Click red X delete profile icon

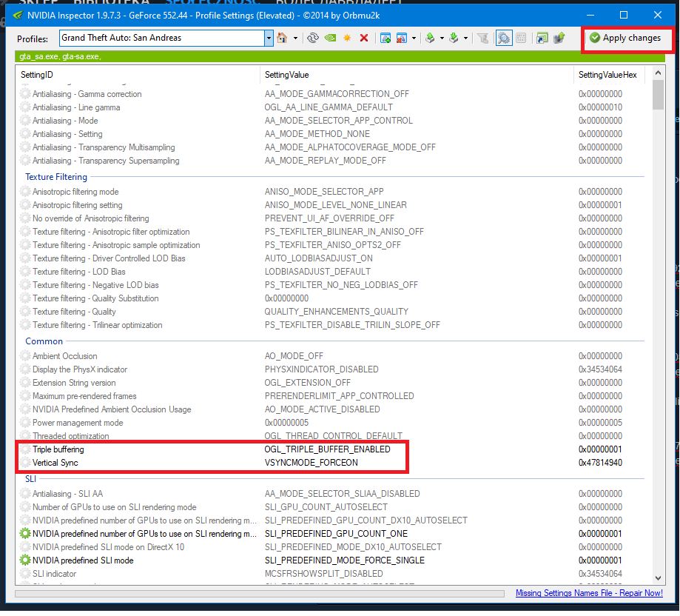[x=364, y=38]
